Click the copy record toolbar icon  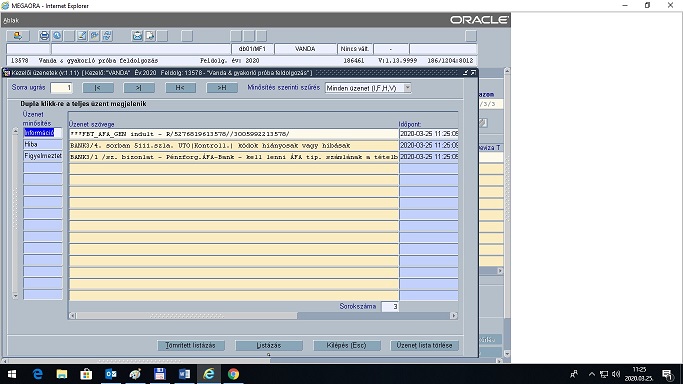click(x=95, y=36)
